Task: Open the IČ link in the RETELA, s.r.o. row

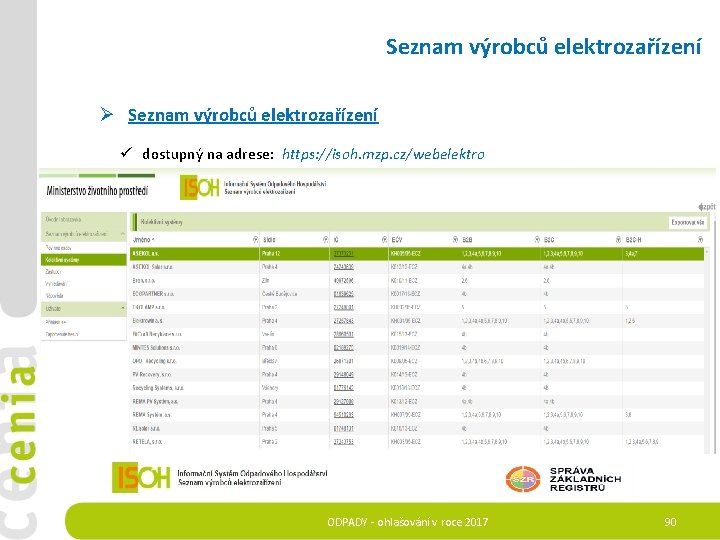Action: click(x=343, y=442)
